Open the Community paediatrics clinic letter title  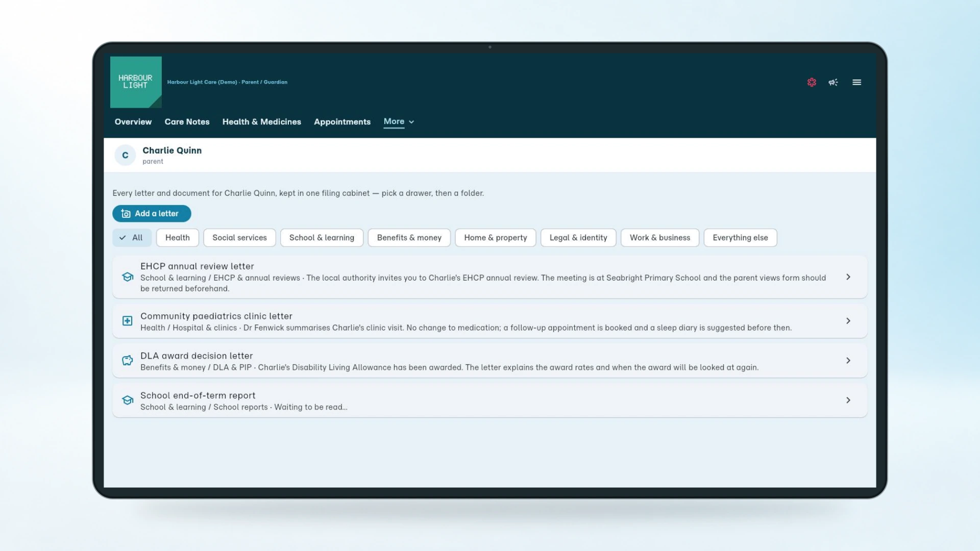(216, 316)
